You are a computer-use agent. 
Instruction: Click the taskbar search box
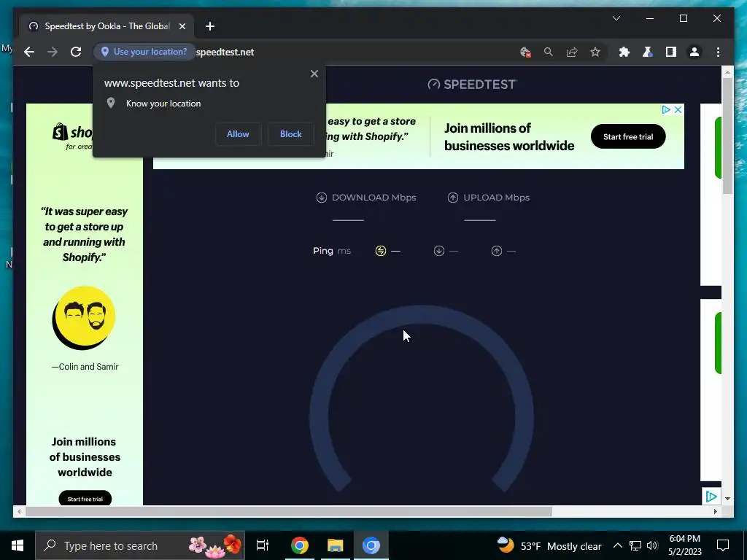tap(140, 545)
